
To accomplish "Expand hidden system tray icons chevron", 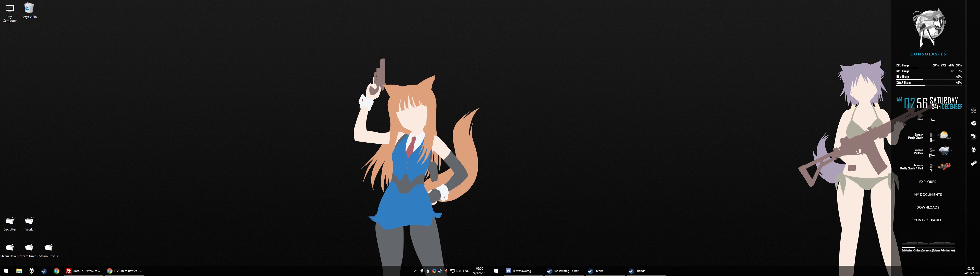I will click(x=415, y=271).
